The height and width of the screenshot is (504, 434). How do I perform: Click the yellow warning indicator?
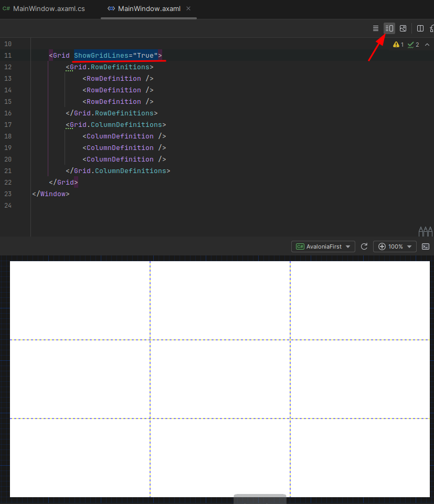(x=398, y=45)
